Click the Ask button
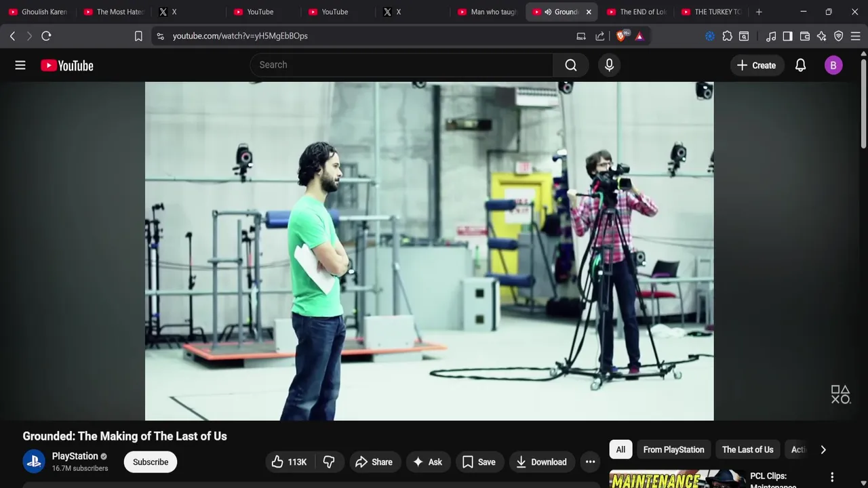Viewport: 868px width, 488px height. click(427, 462)
